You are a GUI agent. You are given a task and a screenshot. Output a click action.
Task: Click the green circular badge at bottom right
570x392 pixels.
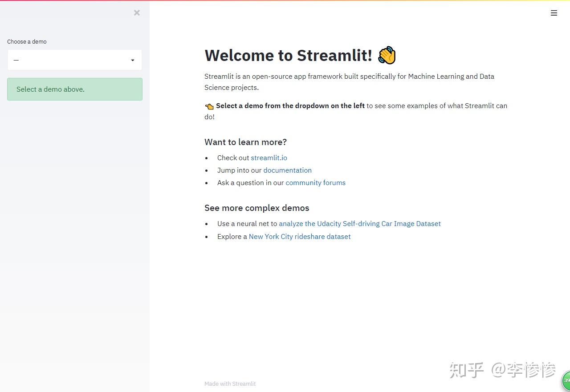click(x=566, y=381)
